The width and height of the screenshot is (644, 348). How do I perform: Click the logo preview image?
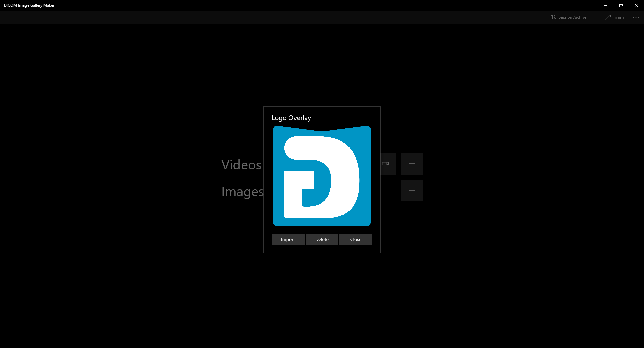pyautogui.click(x=322, y=176)
